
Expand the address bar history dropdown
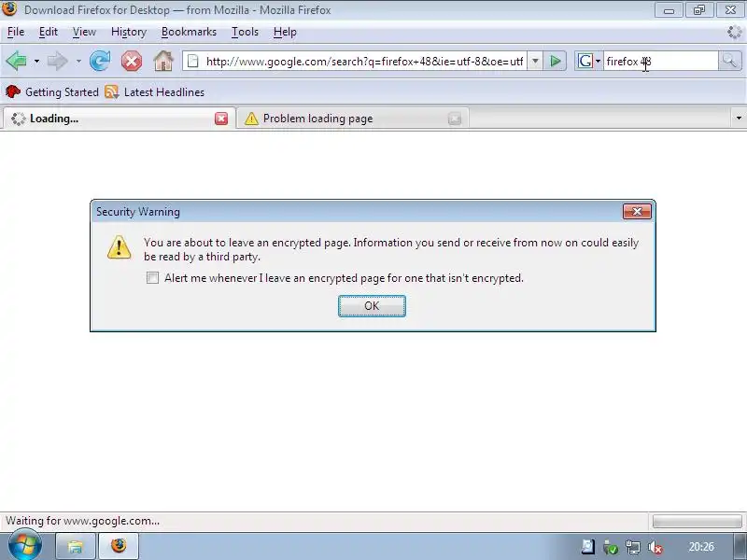535,61
